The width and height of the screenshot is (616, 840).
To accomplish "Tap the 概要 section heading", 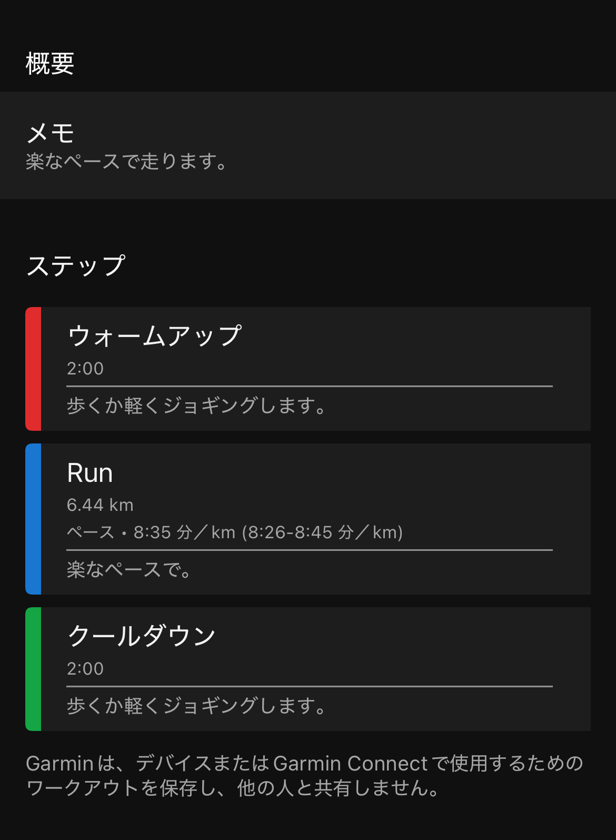I will (x=50, y=64).
